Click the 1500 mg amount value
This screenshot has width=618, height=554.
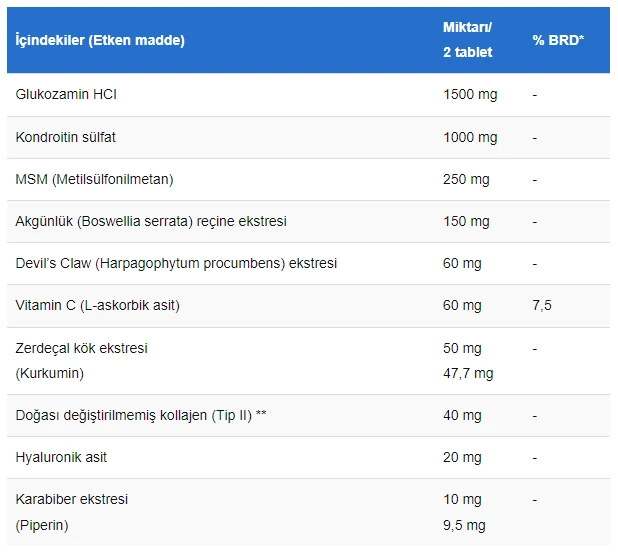470,95
